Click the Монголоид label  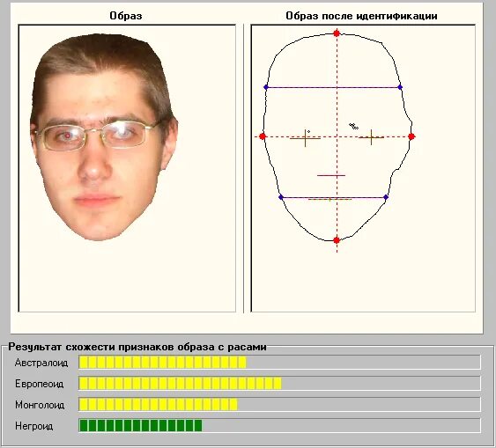click(40, 405)
